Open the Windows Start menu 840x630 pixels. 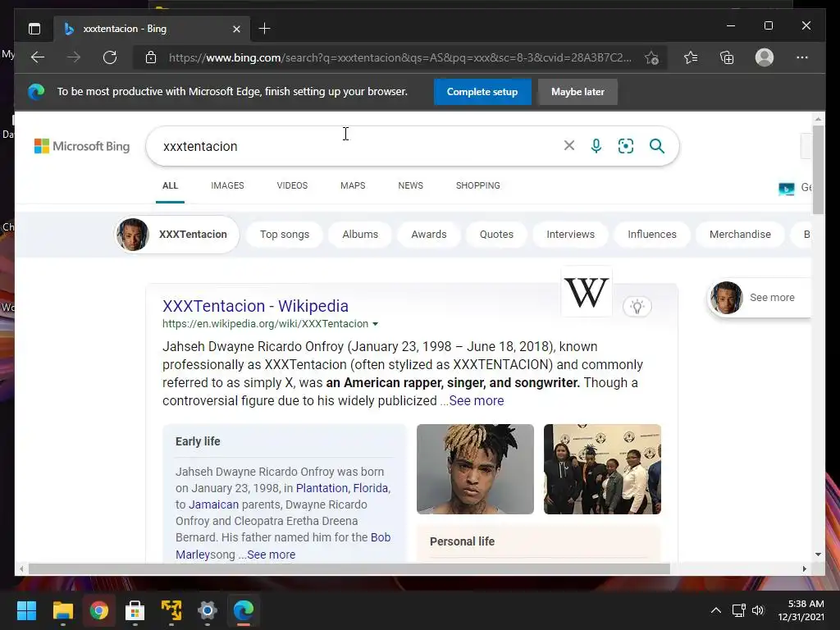(26, 610)
